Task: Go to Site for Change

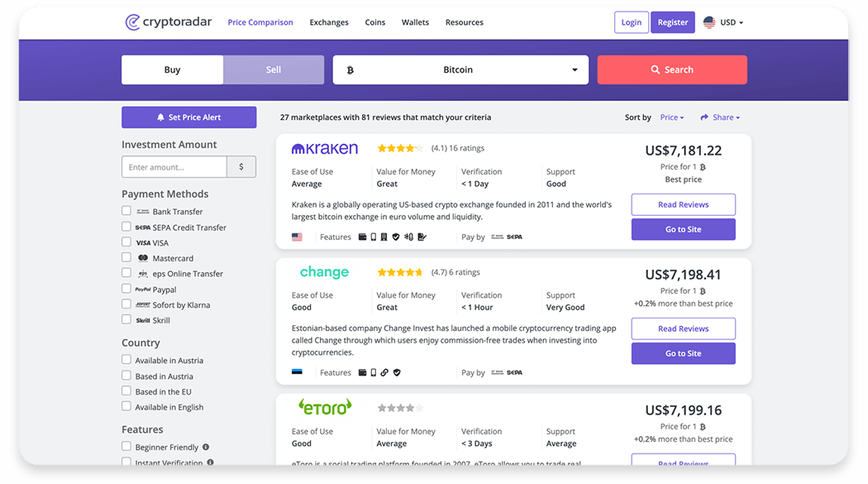Action: (x=683, y=353)
